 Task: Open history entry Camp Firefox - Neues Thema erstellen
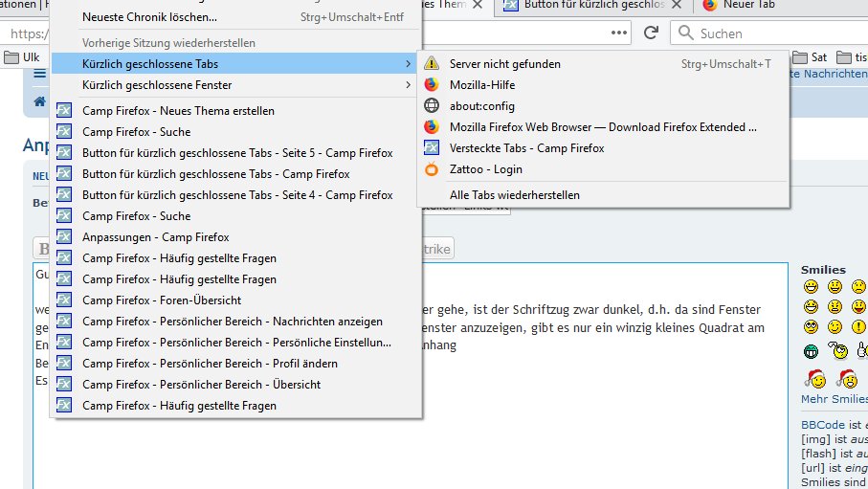coord(236,111)
